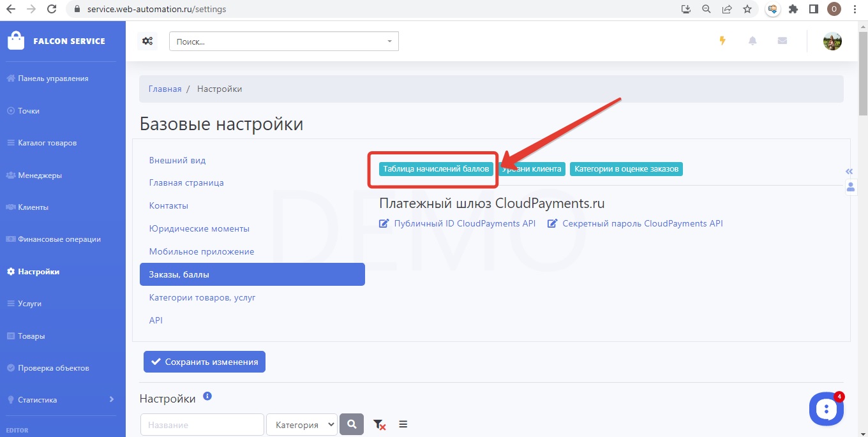
Task: Click the magnifier search button next to Категория
Action: point(351,424)
